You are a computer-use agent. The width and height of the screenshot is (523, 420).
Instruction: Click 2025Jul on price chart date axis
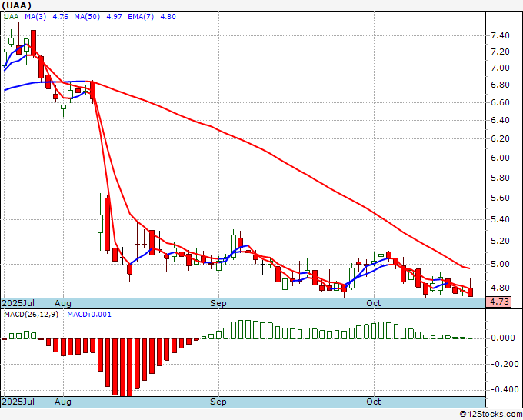[18, 303]
